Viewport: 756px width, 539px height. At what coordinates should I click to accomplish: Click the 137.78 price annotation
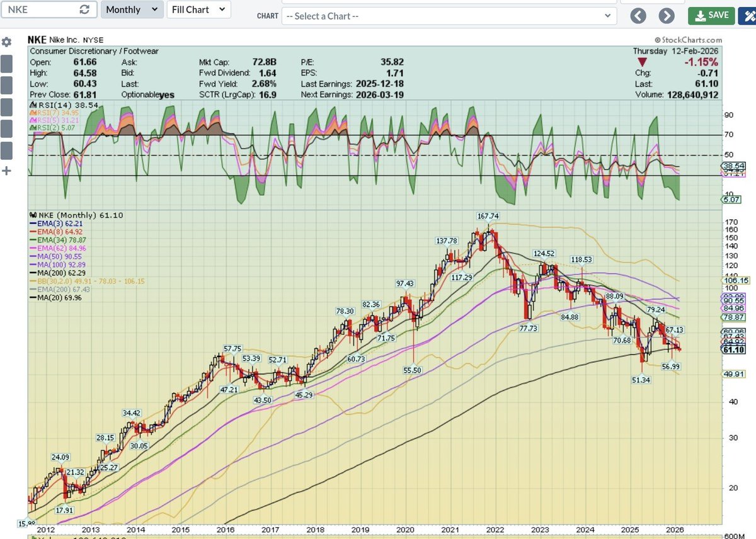(x=446, y=241)
